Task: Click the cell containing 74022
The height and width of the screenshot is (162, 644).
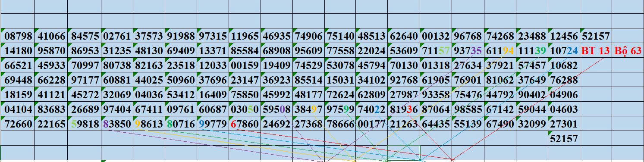Action: [x=372, y=109]
